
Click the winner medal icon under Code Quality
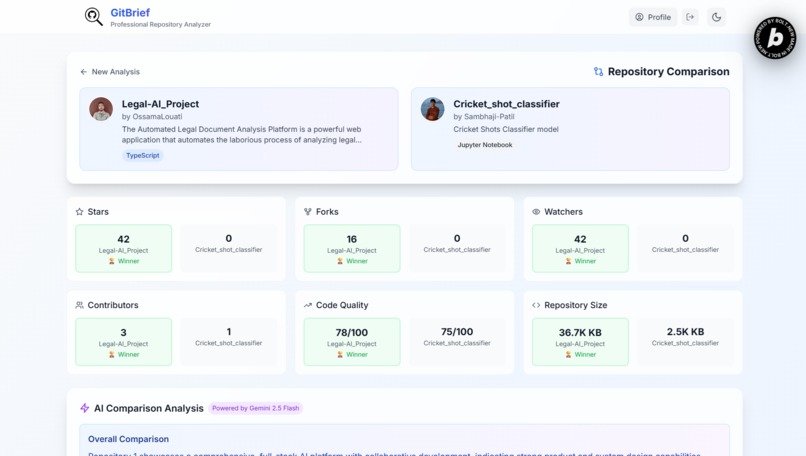340,355
